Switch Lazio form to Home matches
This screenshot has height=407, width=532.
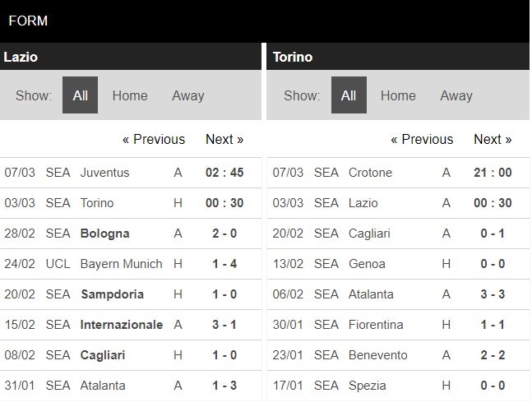coord(130,95)
